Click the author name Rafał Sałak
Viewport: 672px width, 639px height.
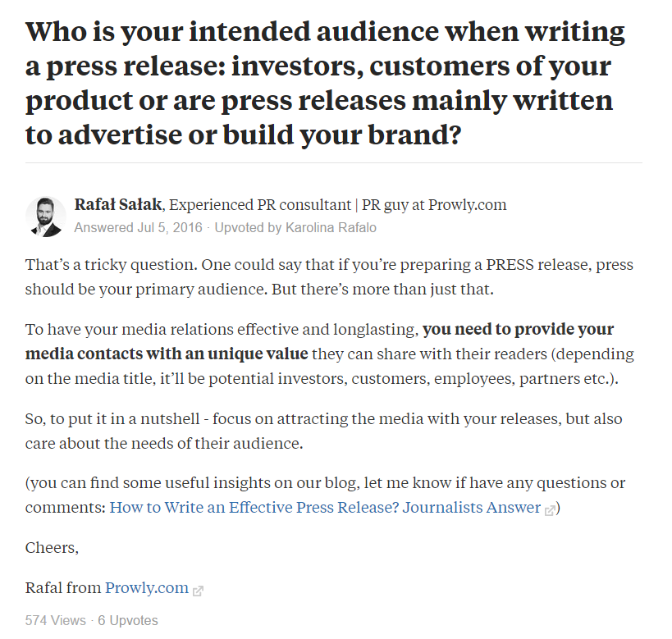[x=117, y=204]
